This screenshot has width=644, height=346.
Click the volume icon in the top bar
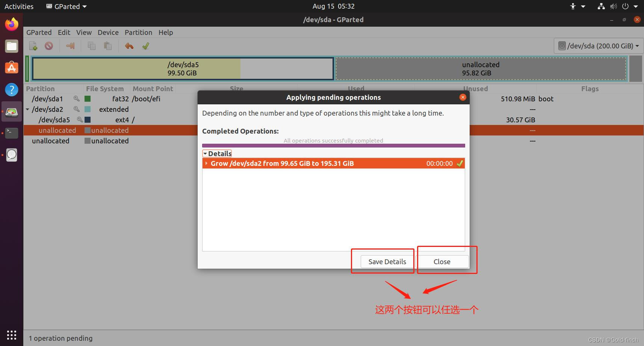pos(613,6)
